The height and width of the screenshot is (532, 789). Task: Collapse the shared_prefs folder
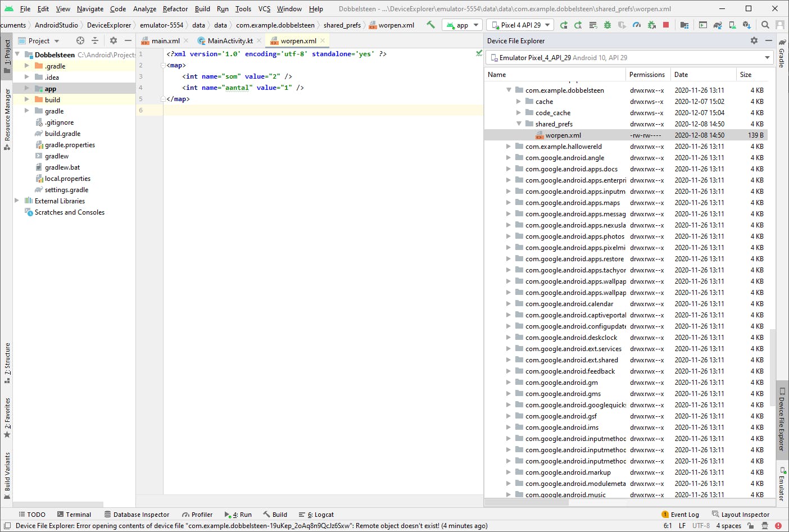tap(519, 124)
